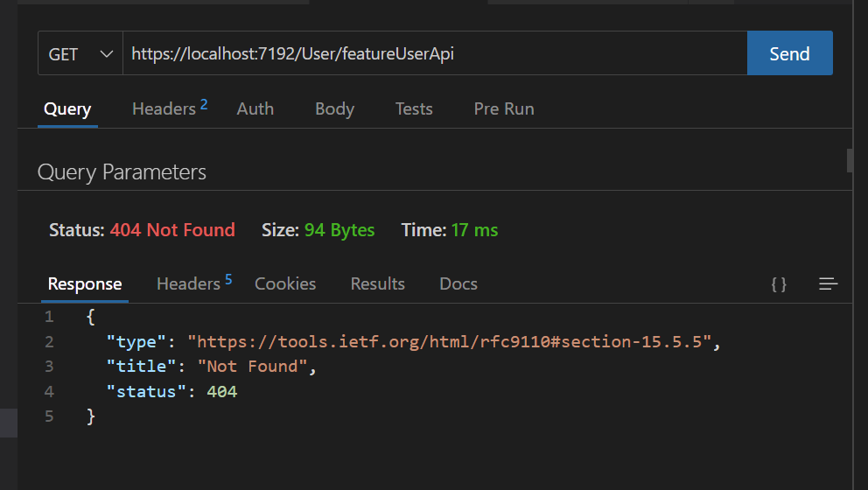Expand the GET method dropdown
Screen dimensions: 868x490
[x=80, y=53]
